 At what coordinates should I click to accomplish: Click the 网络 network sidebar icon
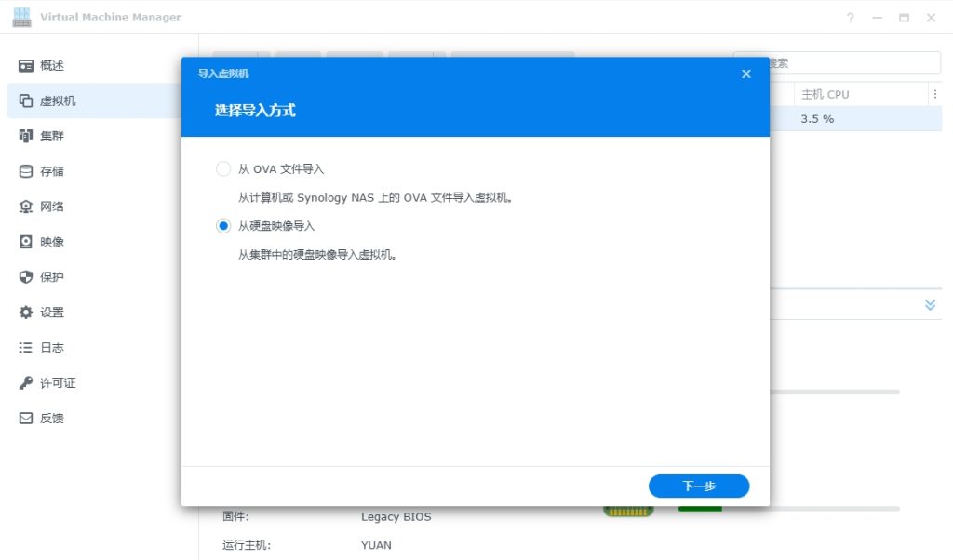[26, 207]
